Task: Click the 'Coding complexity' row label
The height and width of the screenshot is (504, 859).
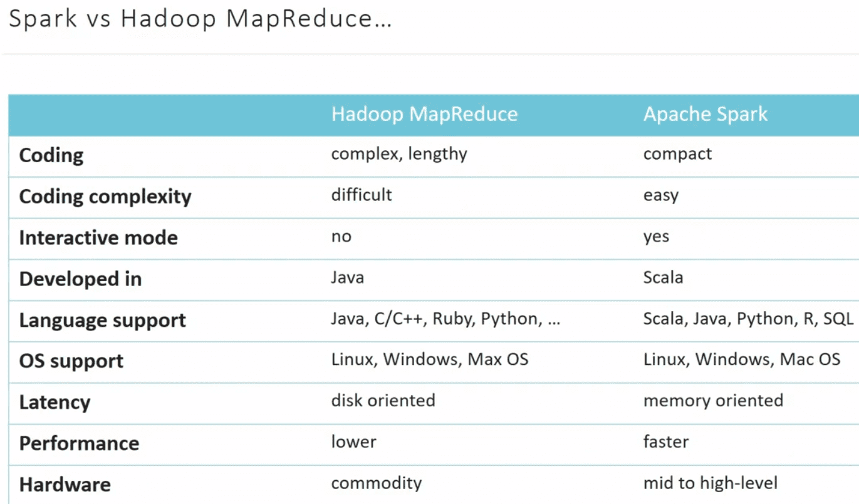Action: point(105,197)
